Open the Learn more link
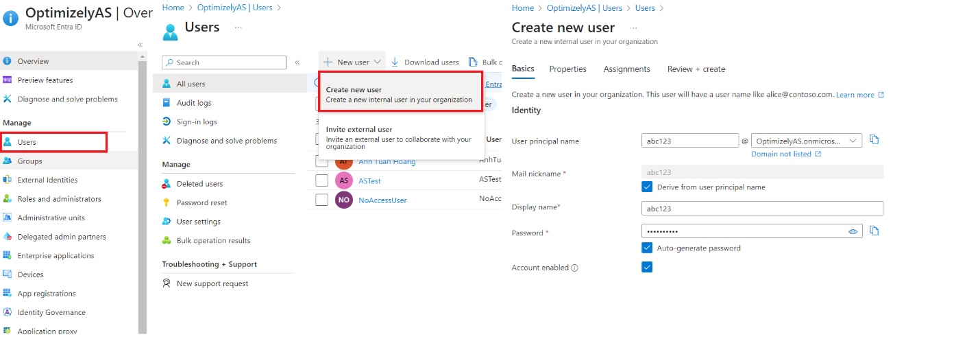This screenshot has width=980, height=350. (860, 95)
